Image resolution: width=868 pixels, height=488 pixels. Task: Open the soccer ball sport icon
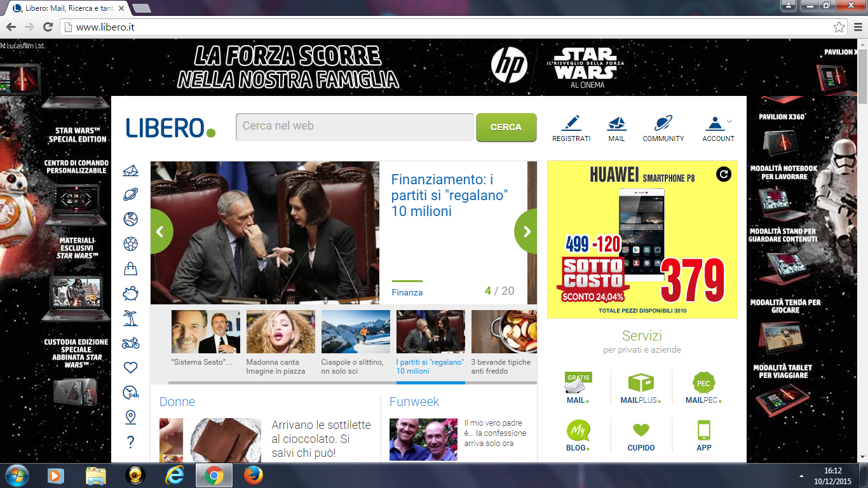point(130,244)
